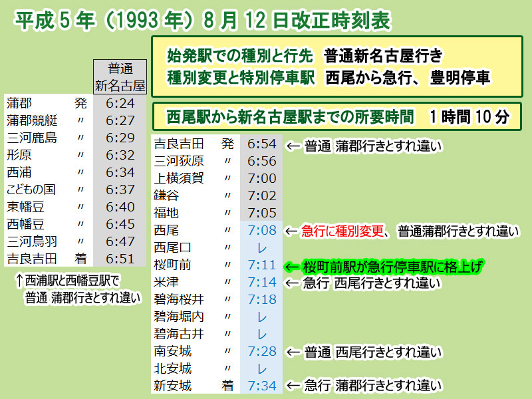Screen dimensions: 532x399
Task: Click the 碧海桜井 station name
Action: click(x=179, y=300)
